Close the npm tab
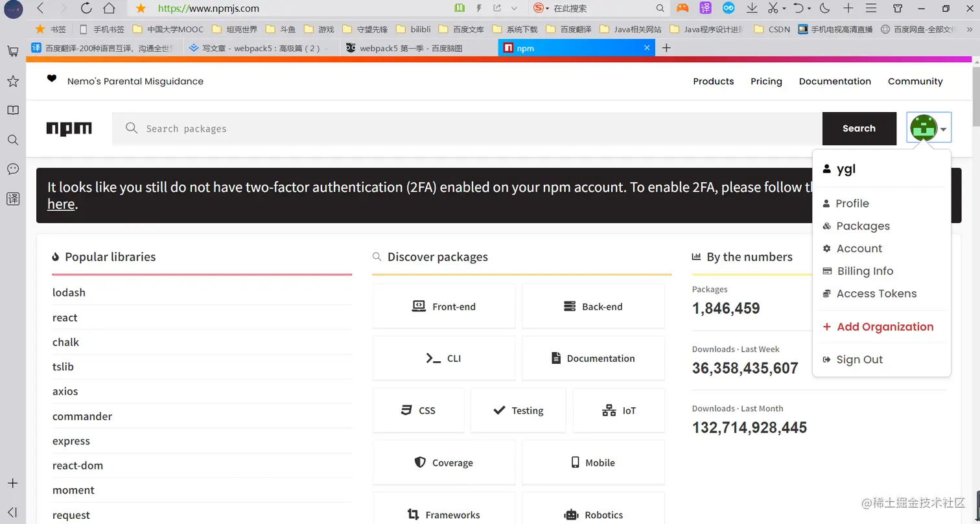Viewport: 980px width, 524px height. tap(647, 48)
